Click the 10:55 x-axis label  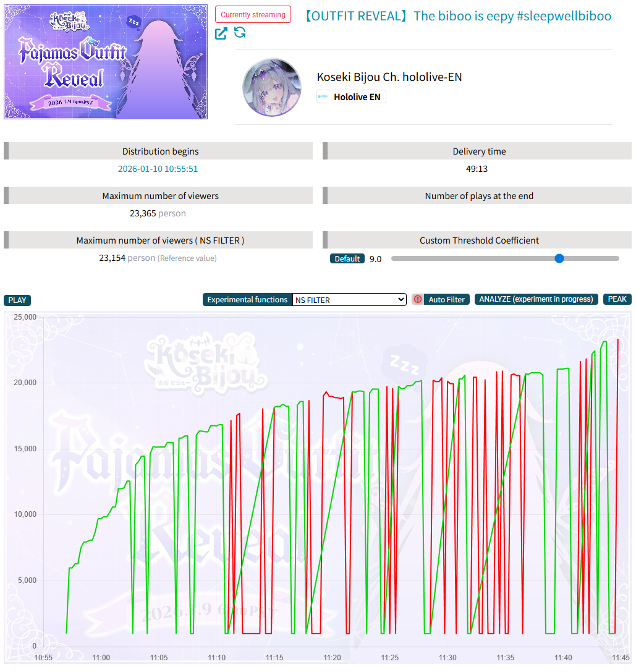click(43, 657)
